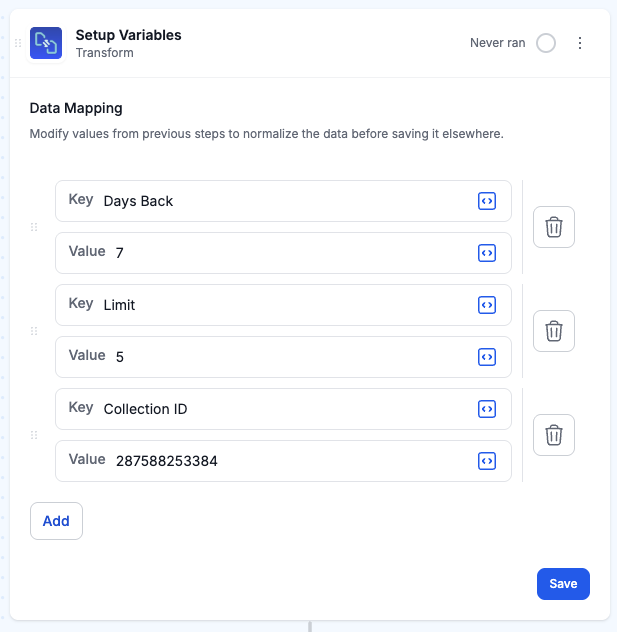
Task: Click the step drag handle beside the Setup Variables icon
Action: pos(18,43)
